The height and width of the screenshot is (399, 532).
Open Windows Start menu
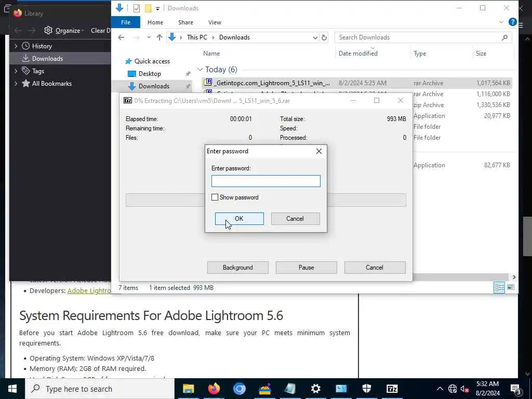coord(12,389)
